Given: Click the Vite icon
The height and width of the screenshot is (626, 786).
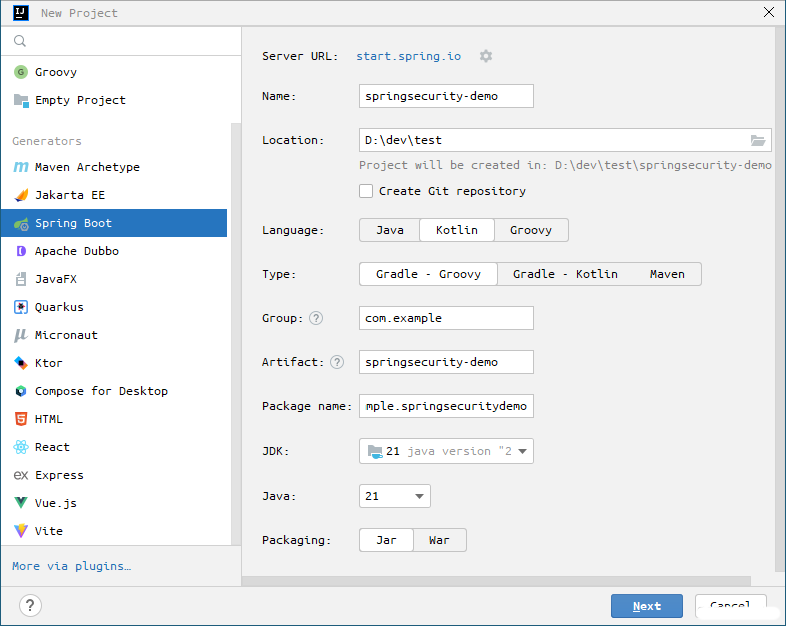Looking at the screenshot, I should tap(21, 531).
